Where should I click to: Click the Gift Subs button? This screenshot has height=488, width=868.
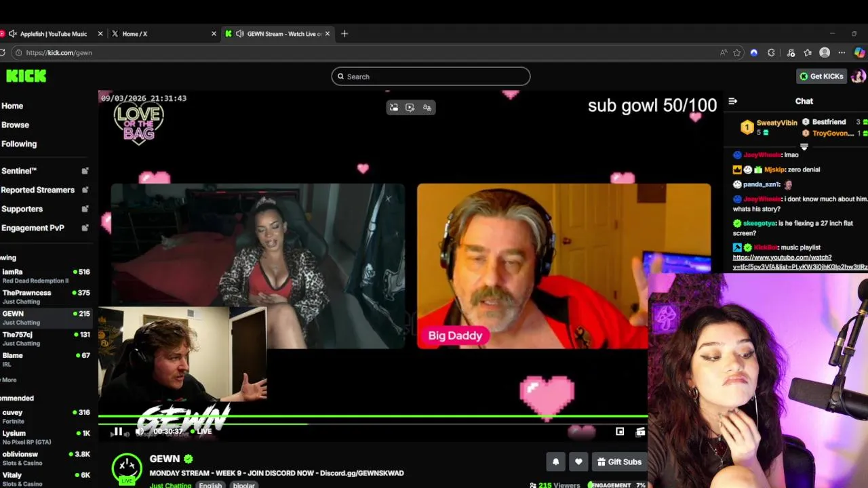pos(618,462)
